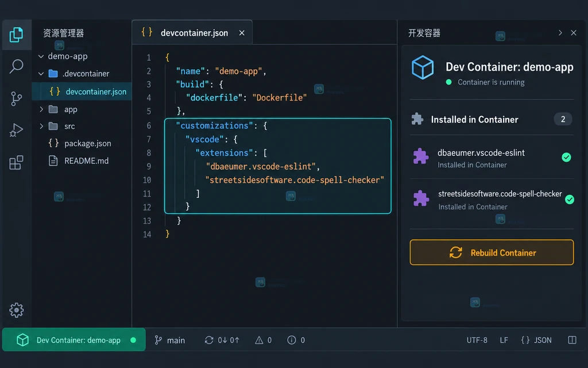This screenshot has height=368, width=588.
Task: Click the warning triangle icon in status bar
Action: pyautogui.click(x=259, y=340)
